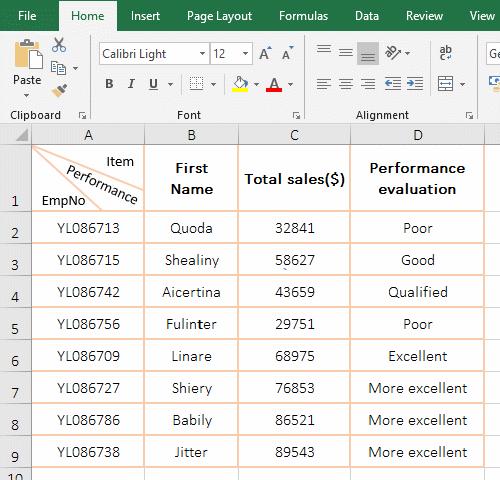This screenshot has height=480, width=500.
Task: Click the Format Painter brush icon
Action: click(60, 90)
